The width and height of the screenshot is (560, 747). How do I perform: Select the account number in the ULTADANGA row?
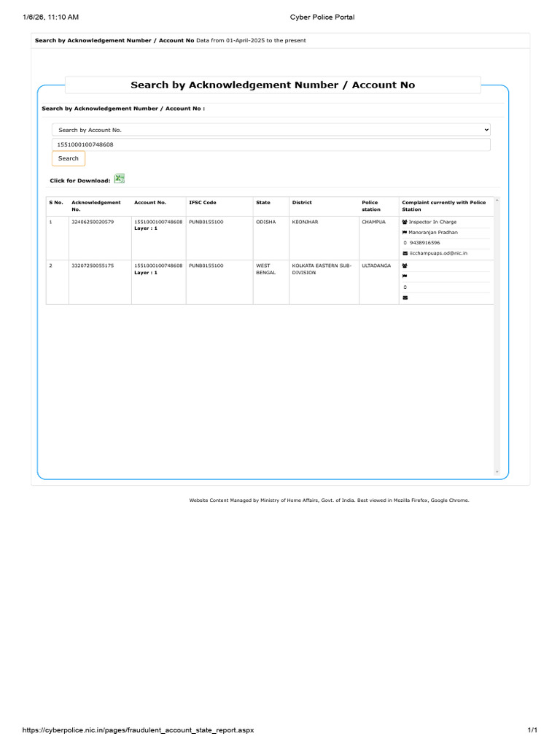click(158, 266)
